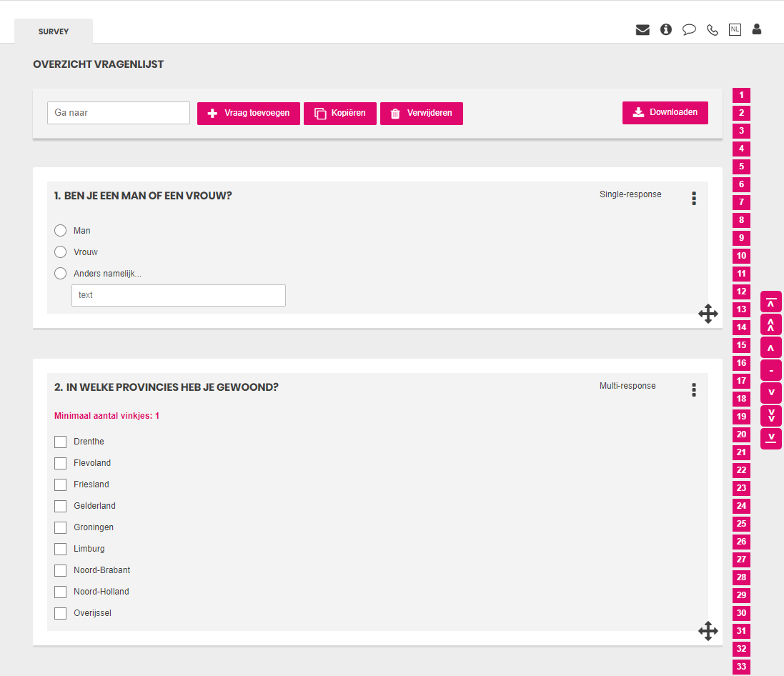
Task: Click the Overzicht vragenlijst heading
Action: [x=99, y=64]
